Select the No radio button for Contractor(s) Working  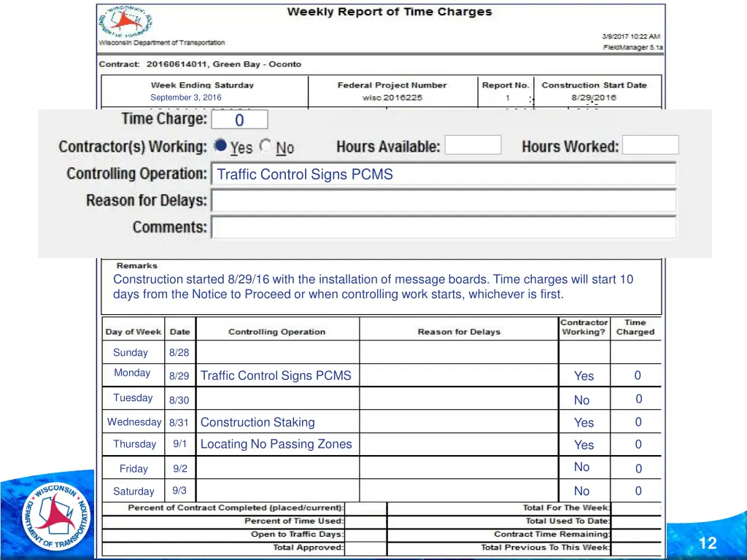click(266, 146)
